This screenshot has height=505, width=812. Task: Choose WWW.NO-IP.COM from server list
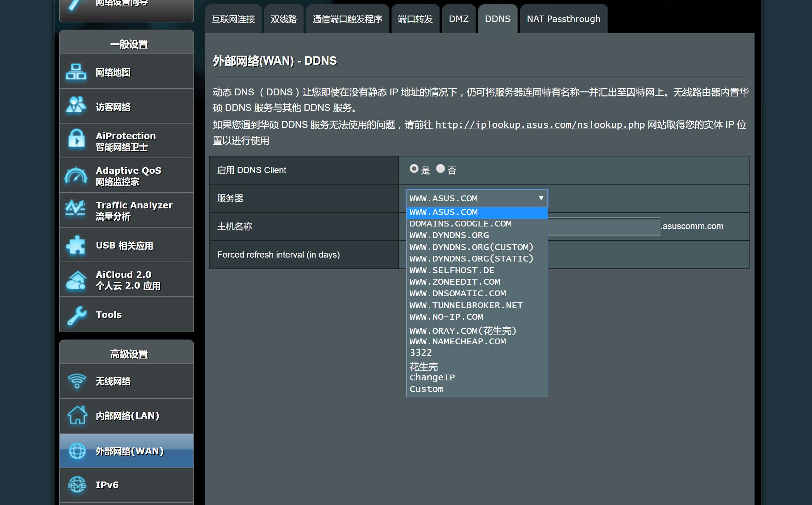[x=446, y=317]
